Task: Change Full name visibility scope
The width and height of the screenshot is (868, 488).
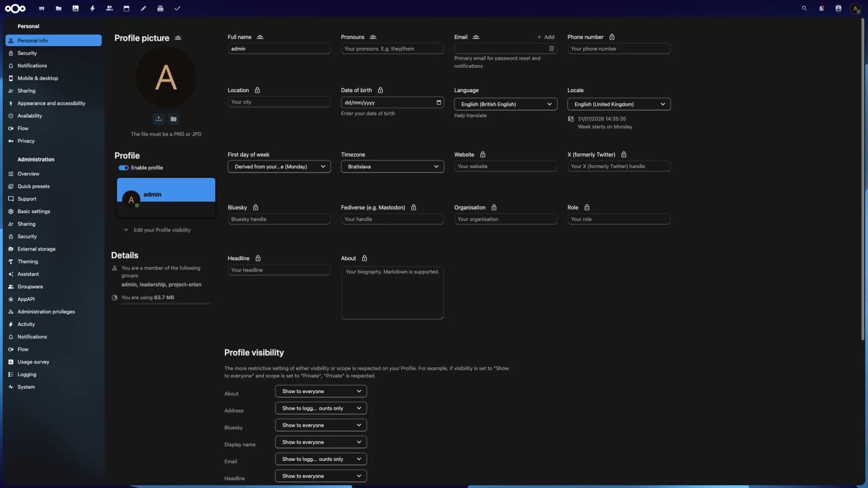Action: point(260,37)
